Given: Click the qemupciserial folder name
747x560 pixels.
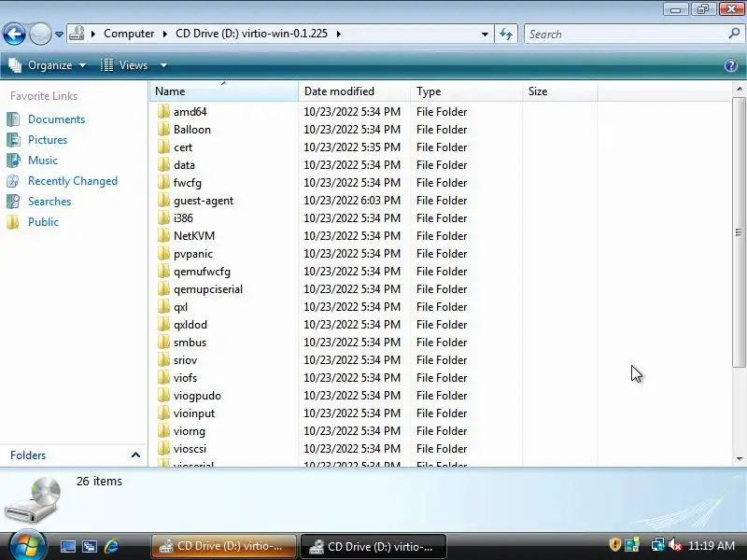Looking at the screenshot, I should pos(208,289).
